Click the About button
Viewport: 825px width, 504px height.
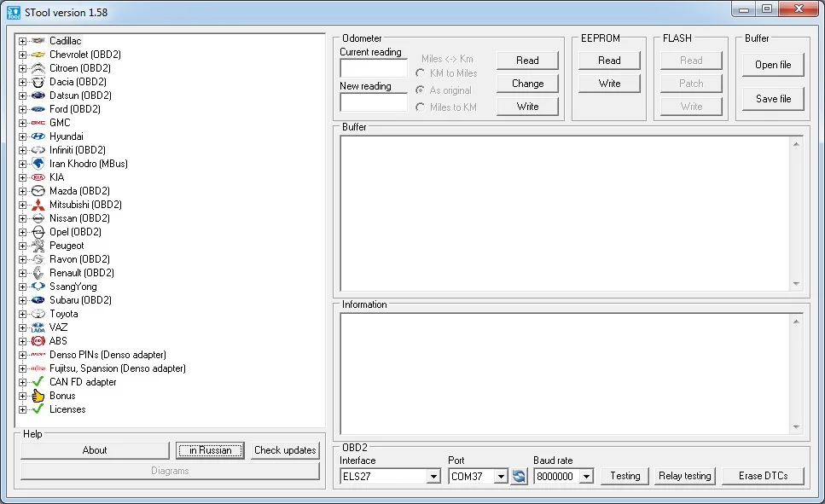coord(95,450)
